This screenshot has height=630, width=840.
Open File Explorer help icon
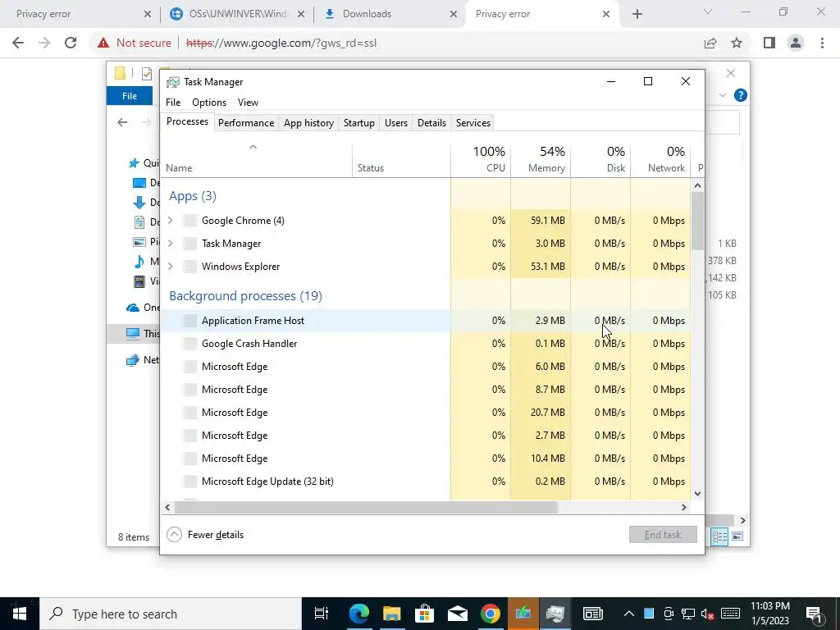pos(741,95)
